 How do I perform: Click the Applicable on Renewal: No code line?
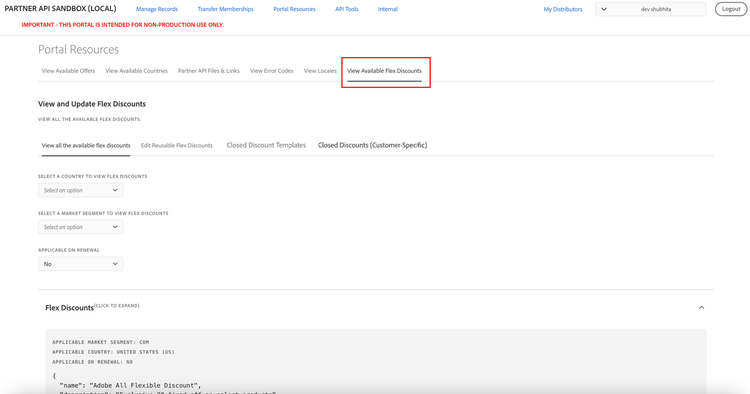pyautogui.click(x=92, y=362)
